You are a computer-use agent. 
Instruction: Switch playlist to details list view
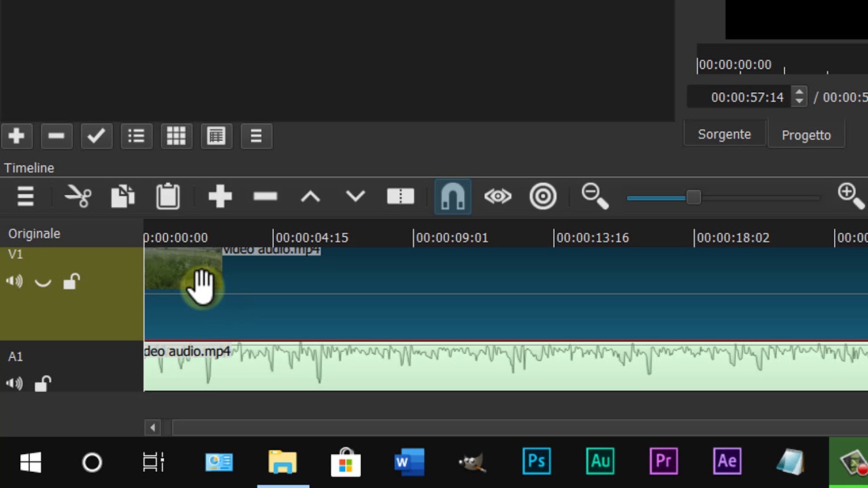click(x=136, y=136)
